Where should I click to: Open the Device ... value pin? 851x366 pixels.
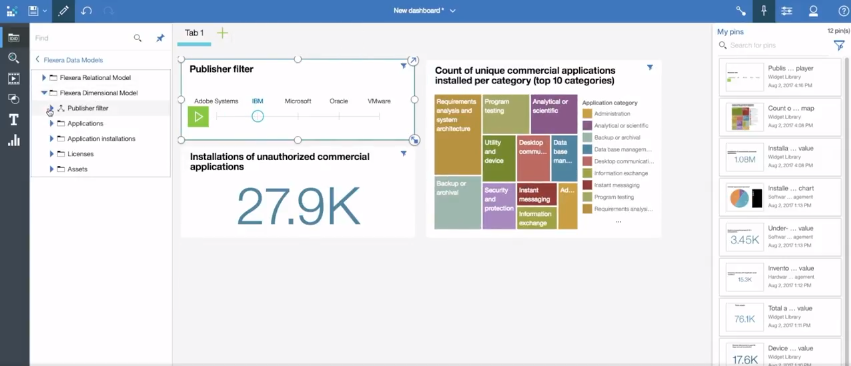tap(780, 352)
